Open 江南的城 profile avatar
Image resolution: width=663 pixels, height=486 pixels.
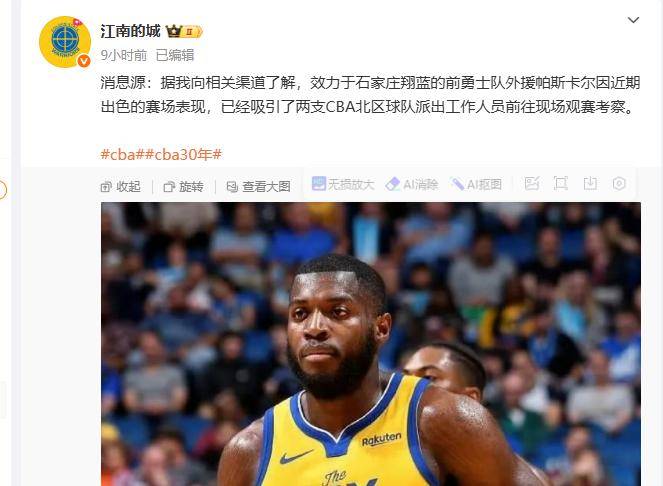click(65, 42)
